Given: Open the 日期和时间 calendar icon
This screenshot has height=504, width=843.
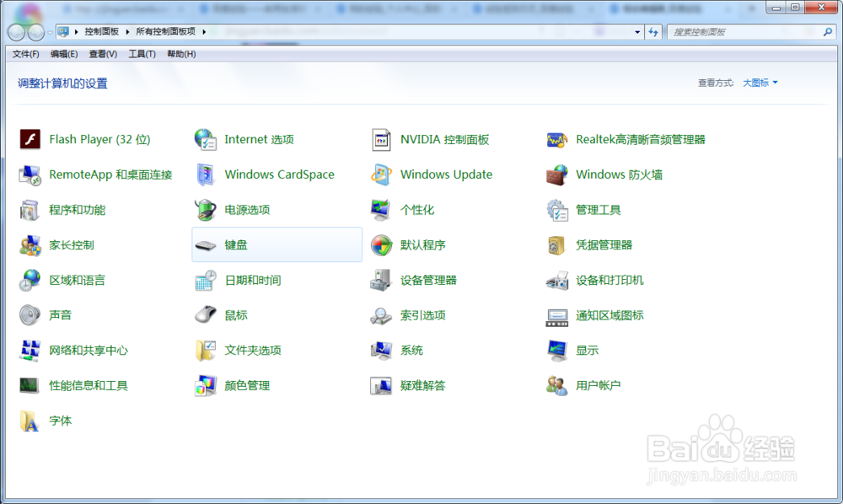Looking at the screenshot, I should pyautogui.click(x=206, y=280).
